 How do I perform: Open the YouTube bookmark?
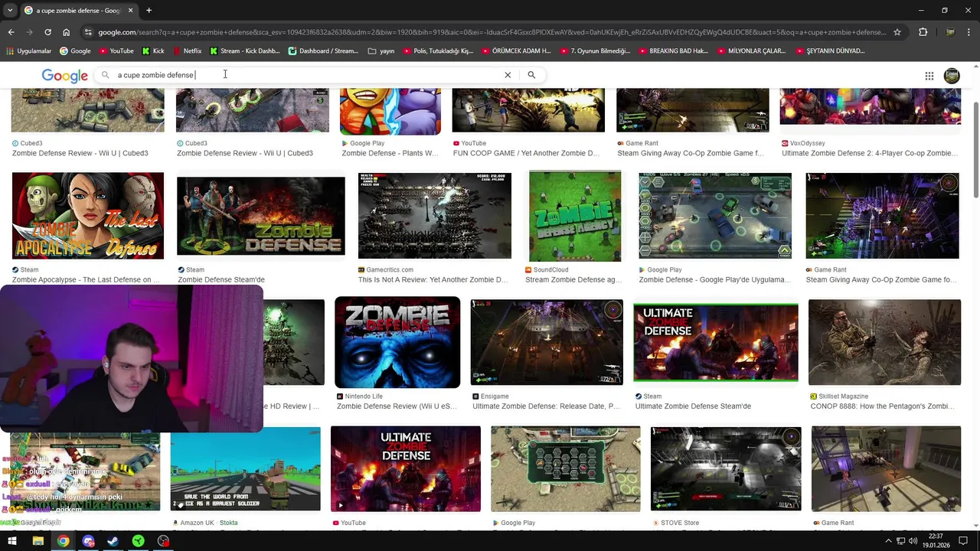pos(116,51)
